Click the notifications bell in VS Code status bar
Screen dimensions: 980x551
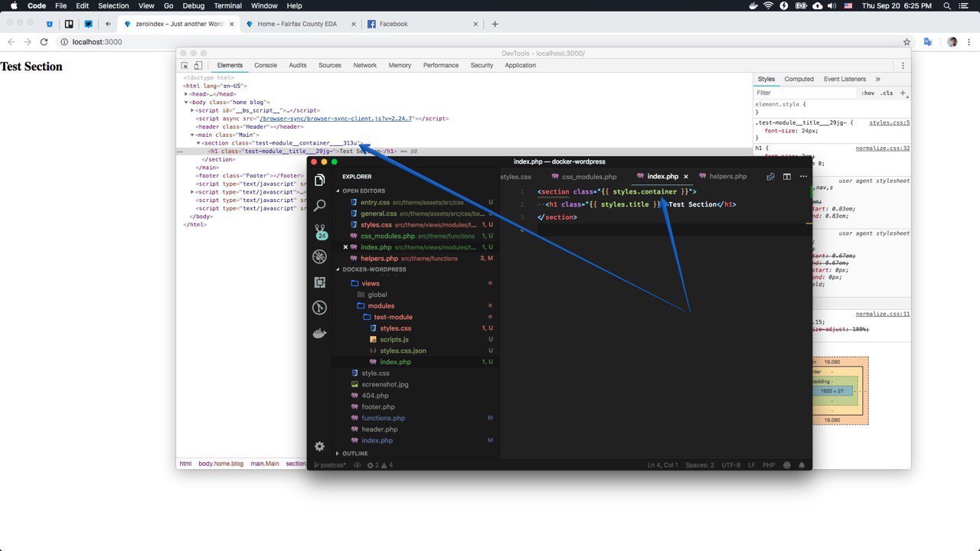pos(802,465)
